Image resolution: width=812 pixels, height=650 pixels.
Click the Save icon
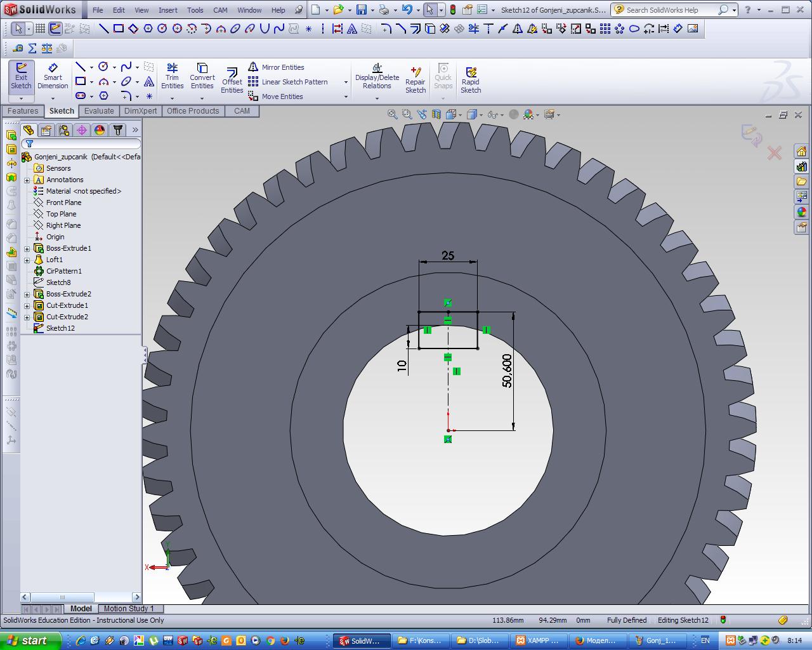pos(361,10)
